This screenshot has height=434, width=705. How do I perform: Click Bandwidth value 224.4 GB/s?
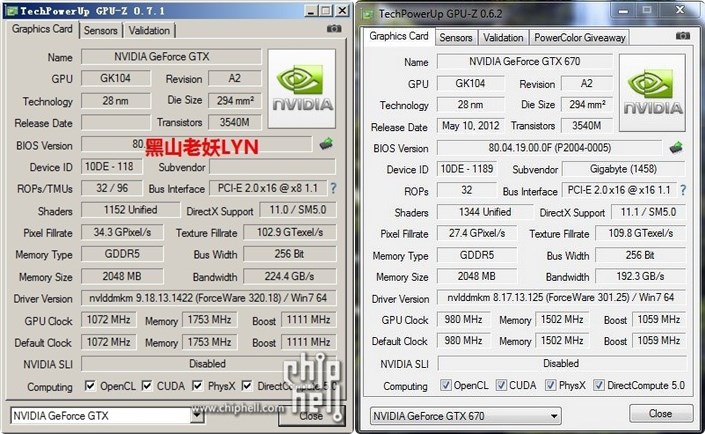point(290,276)
